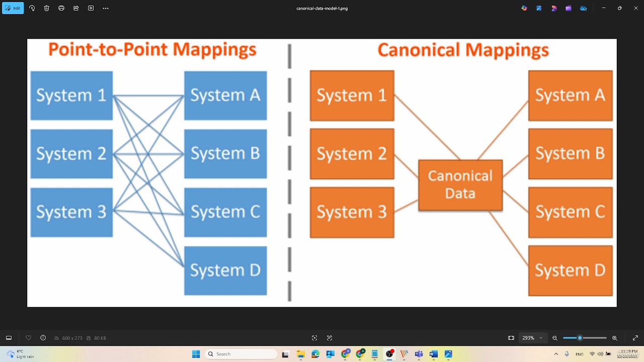Viewport: 644px width, 362px height.
Task: Click the microphone icon in system tray
Action: pyautogui.click(x=567, y=354)
